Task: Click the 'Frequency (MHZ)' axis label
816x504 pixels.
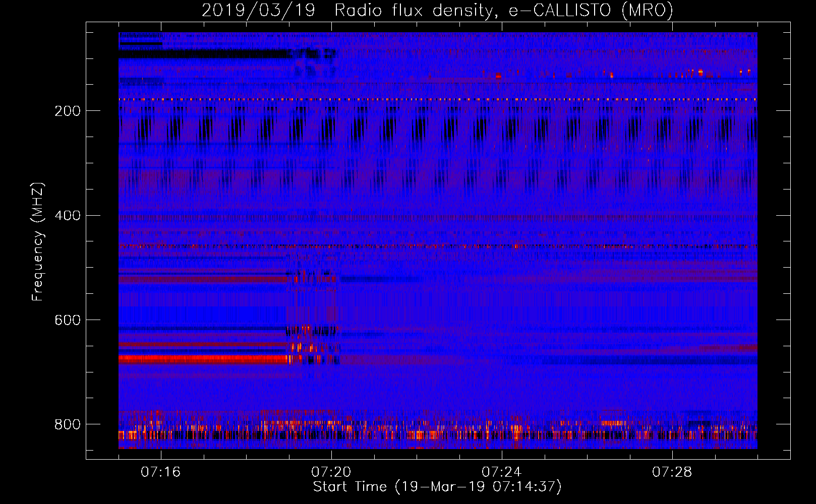Action: (38, 241)
